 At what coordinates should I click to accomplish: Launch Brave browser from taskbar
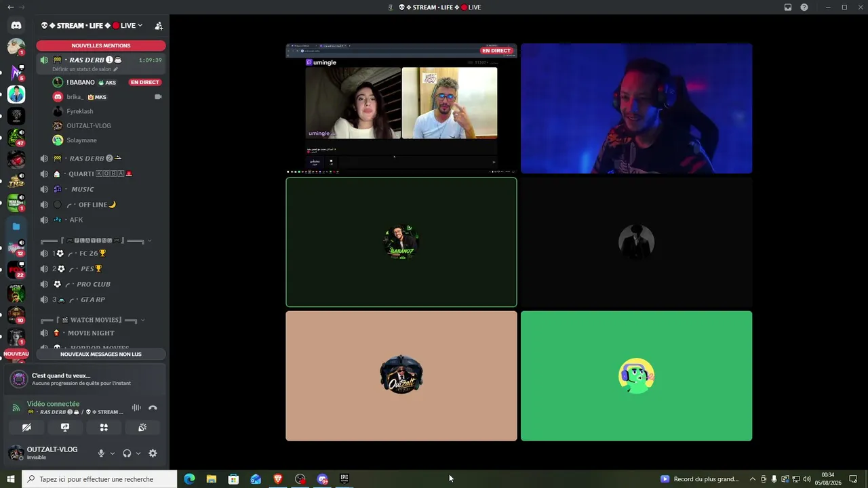coord(278,479)
